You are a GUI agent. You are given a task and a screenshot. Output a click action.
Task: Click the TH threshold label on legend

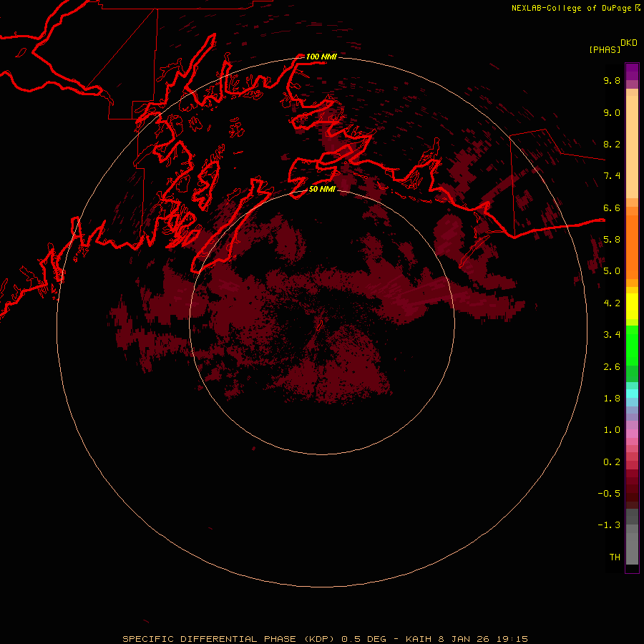(x=615, y=557)
